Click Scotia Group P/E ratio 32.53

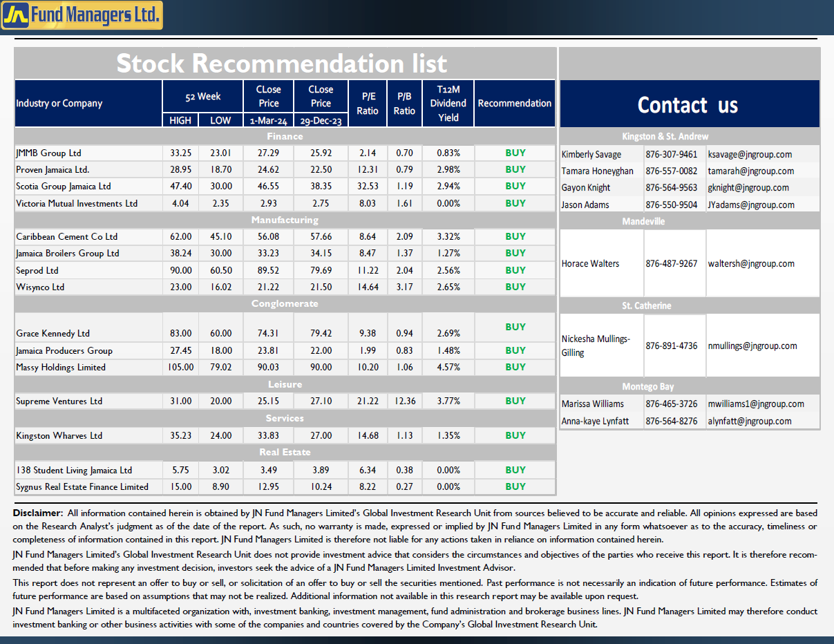coord(368,187)
